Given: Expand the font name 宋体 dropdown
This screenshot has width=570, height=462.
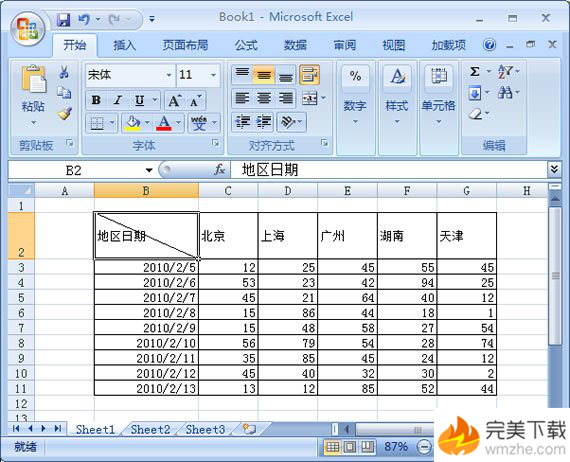Looking at the screenshot, I should click(x=169, y=75).
